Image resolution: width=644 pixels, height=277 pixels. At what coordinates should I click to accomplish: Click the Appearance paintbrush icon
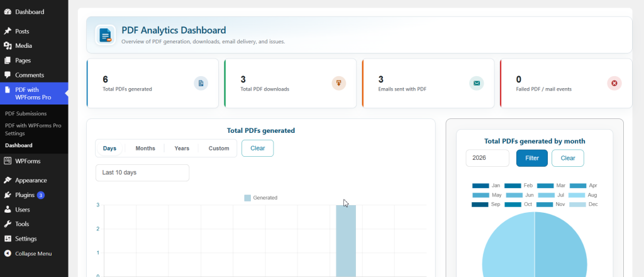[8, 181]
